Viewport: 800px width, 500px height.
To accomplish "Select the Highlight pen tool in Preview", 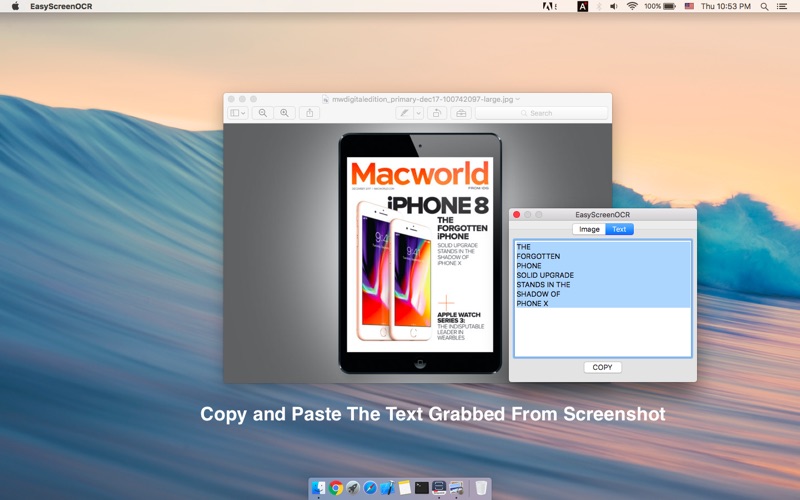I will 404,113.
